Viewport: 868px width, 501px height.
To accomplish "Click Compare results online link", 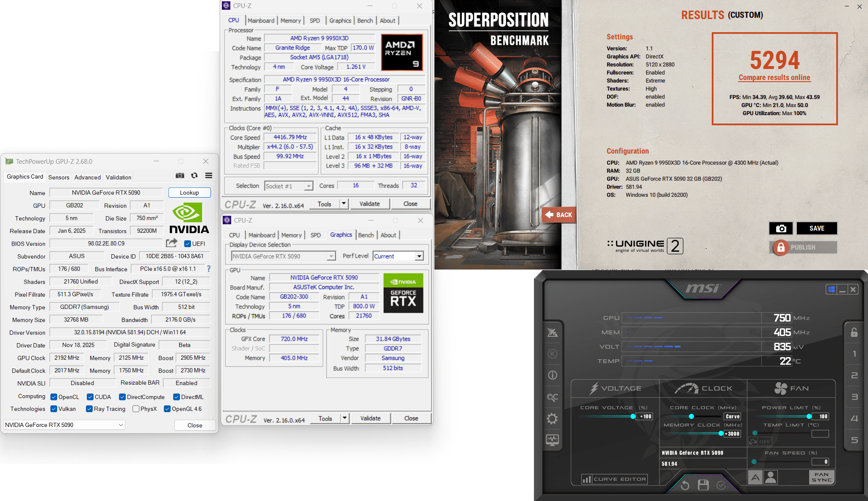I will pyautogui.click(x=774, y=77).
